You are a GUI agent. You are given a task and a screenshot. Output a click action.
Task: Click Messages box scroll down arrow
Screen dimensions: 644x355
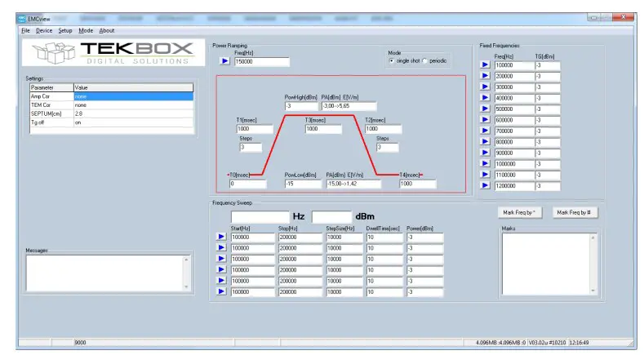click(186, 286)
